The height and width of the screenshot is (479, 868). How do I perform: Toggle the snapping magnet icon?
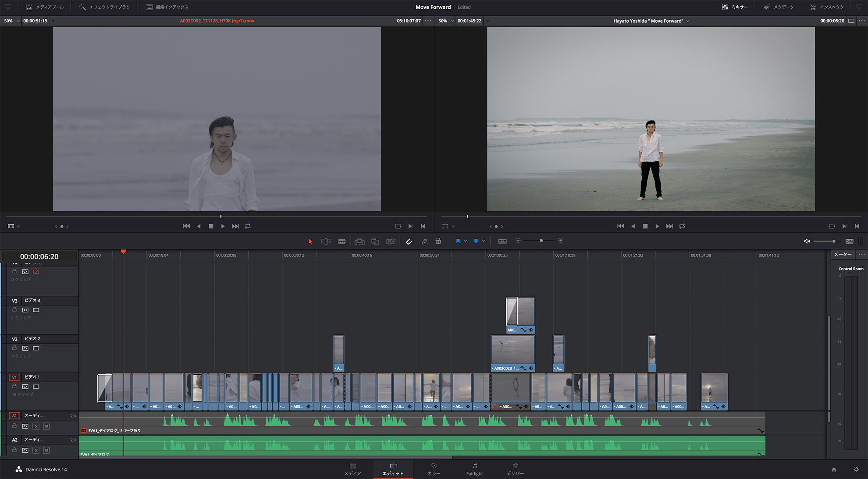click(x=409, y=241)
